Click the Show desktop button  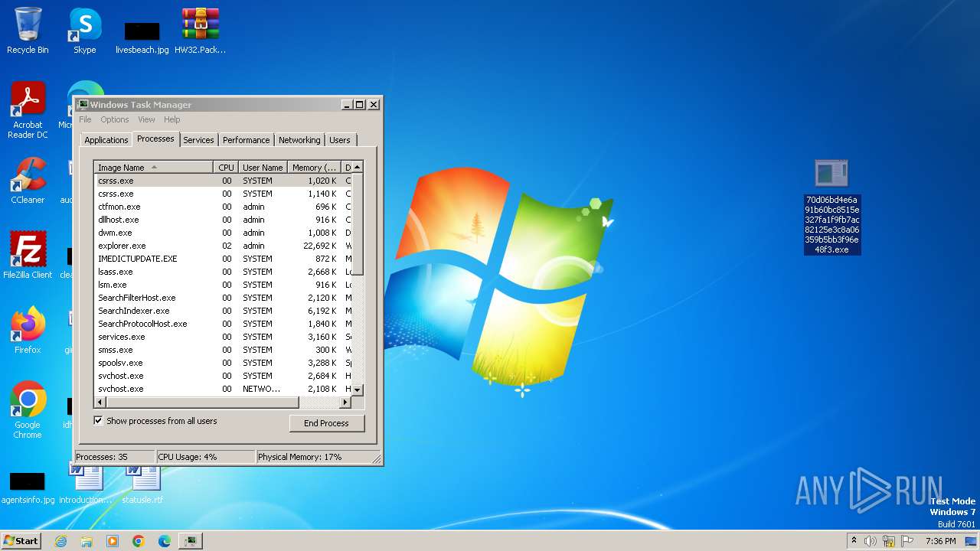[972, 541]
